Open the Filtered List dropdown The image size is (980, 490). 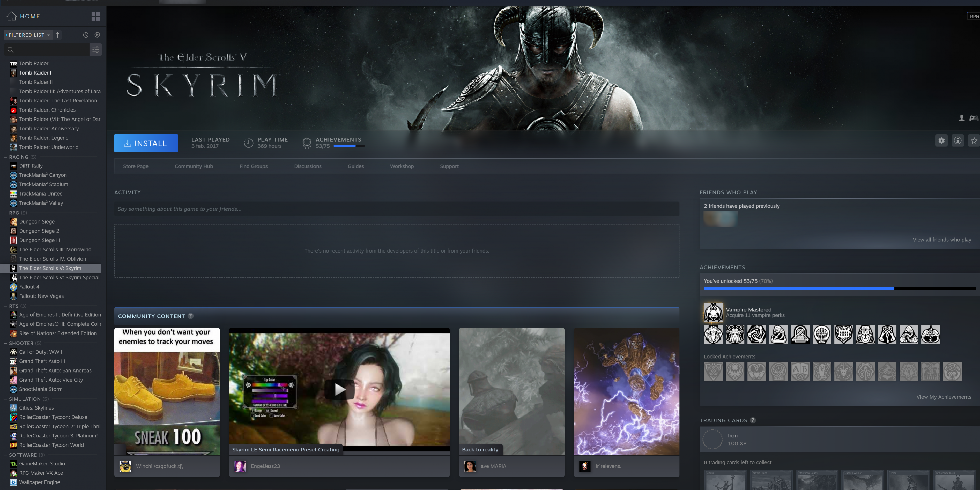(28, 35)
